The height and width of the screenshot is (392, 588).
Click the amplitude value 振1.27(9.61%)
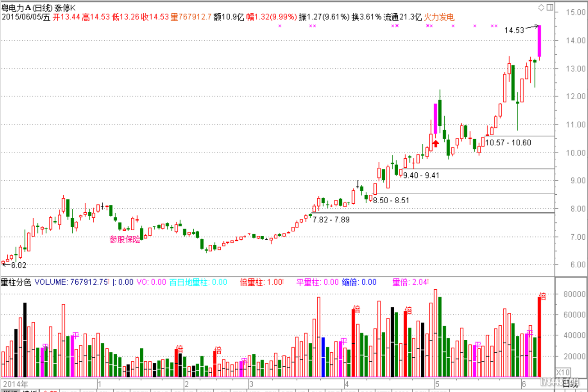tap(324, 17)
